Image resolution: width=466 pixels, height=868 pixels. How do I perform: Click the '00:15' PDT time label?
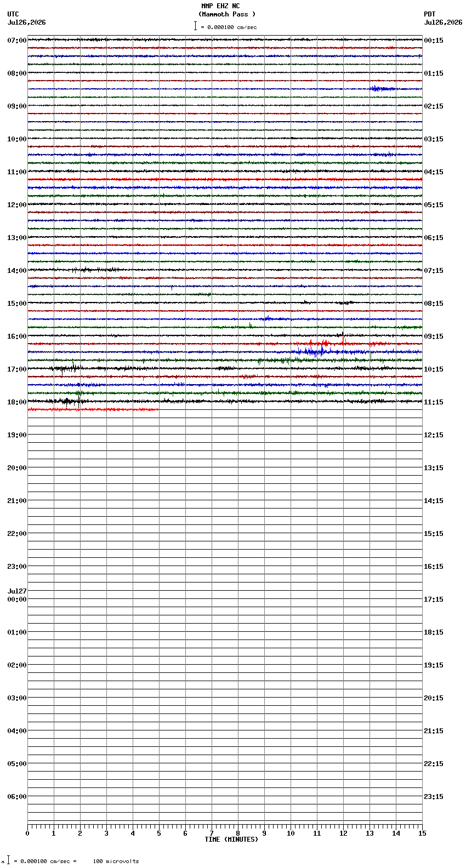click(434, 41)
